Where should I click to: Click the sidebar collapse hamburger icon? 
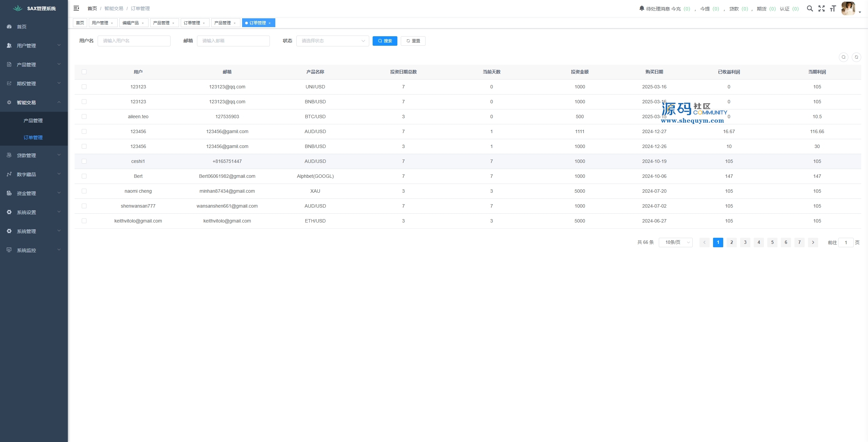[x=76, y=8]
